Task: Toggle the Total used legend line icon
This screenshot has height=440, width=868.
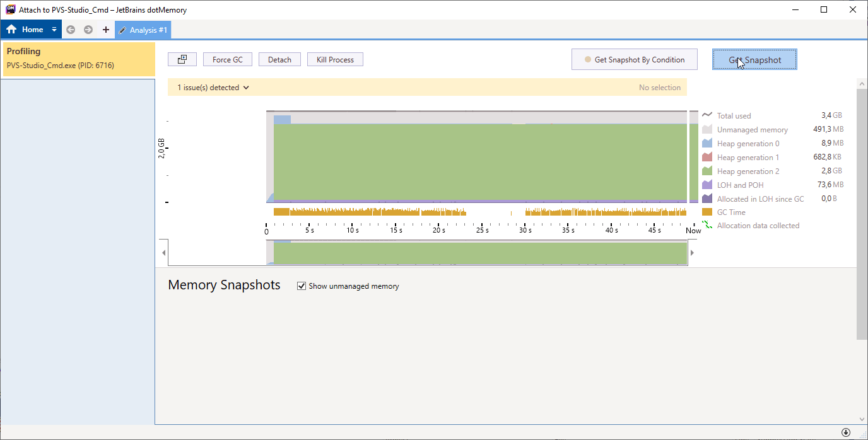Action: pyautogui.click(x=707, y=115)
